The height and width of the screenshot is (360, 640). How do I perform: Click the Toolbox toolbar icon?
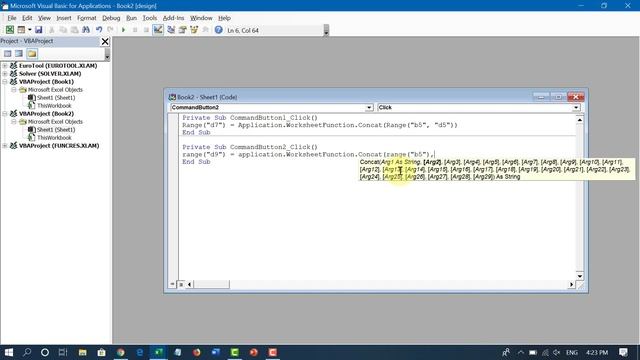coord(205,30)
